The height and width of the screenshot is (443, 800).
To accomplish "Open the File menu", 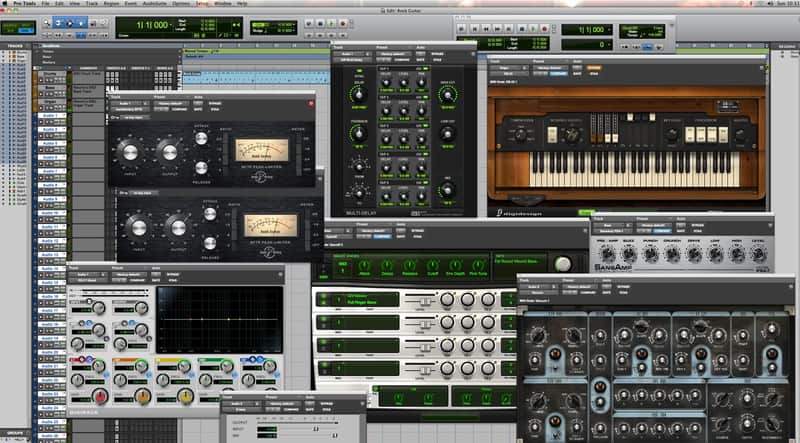I will 45,3.
